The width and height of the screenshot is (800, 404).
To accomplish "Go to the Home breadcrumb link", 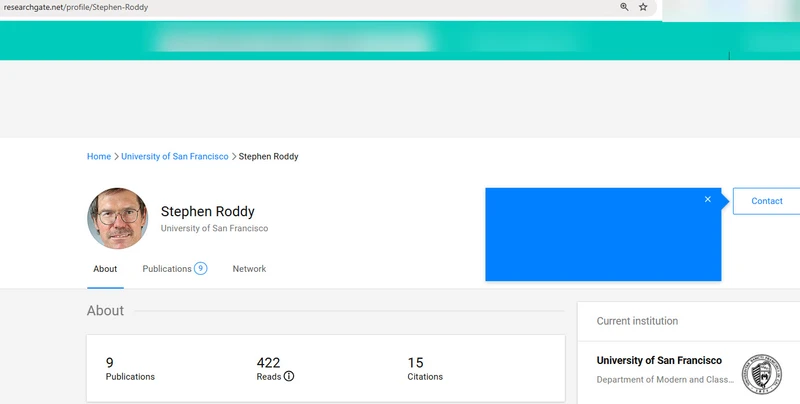I will pos(99,157).
